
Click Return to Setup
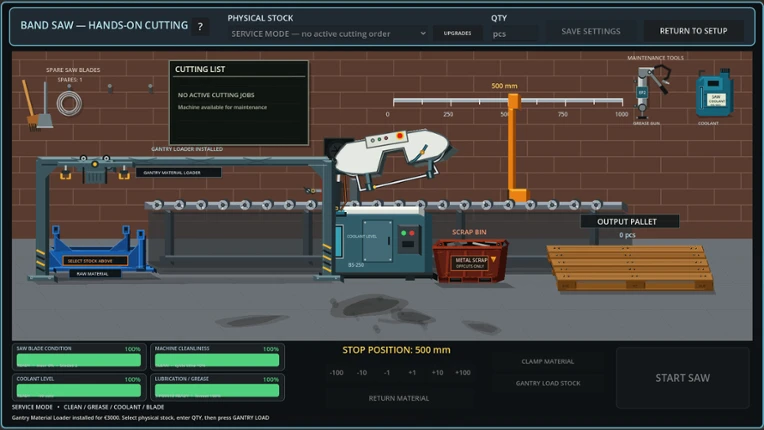point(693,31)
